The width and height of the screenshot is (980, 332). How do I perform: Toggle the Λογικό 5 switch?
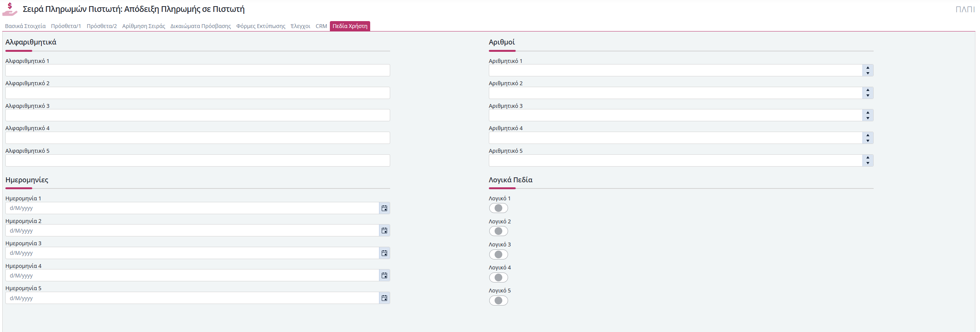498,301
